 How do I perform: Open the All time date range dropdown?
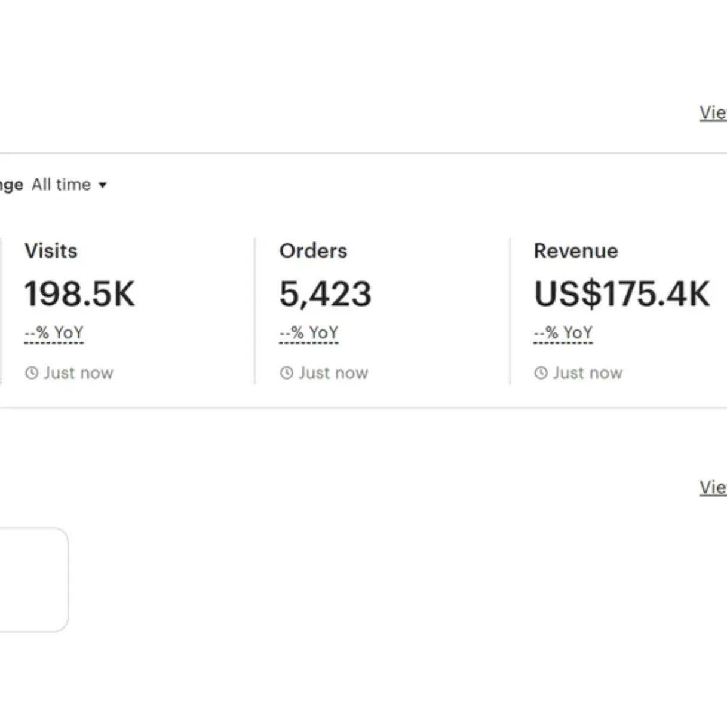pyautogui.click(x=69, y=185)
